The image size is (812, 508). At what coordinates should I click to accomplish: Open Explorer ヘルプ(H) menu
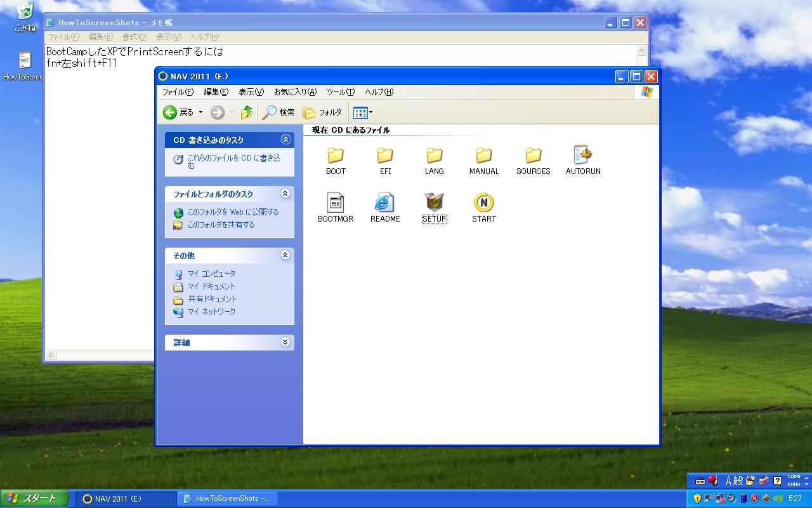pyautogui.click(x=379, y=92)
